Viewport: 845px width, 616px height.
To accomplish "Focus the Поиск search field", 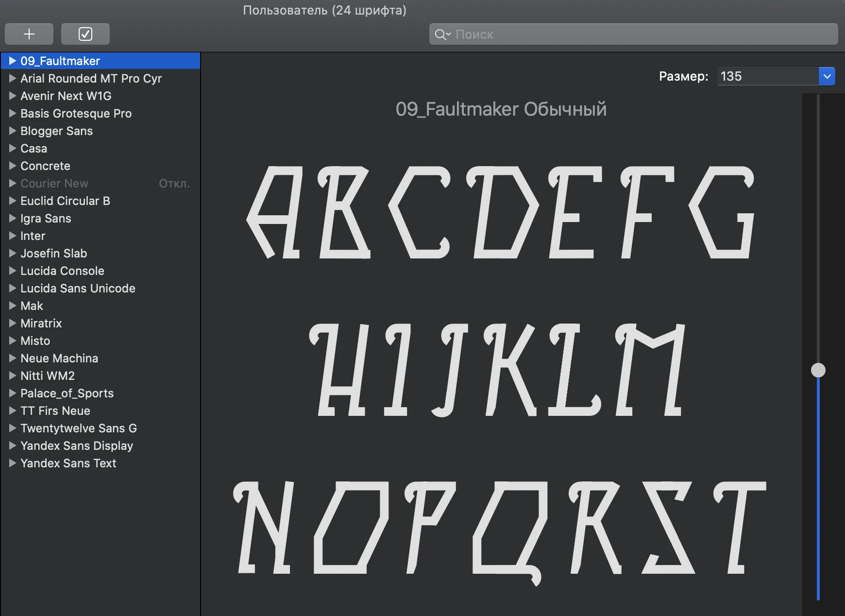I will [x=633, y=34].
